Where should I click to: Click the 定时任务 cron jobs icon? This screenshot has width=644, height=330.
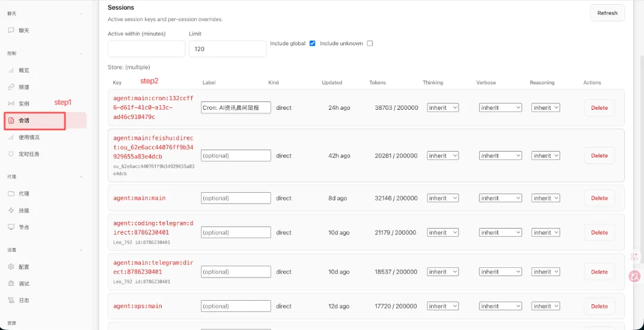(11, 154)
